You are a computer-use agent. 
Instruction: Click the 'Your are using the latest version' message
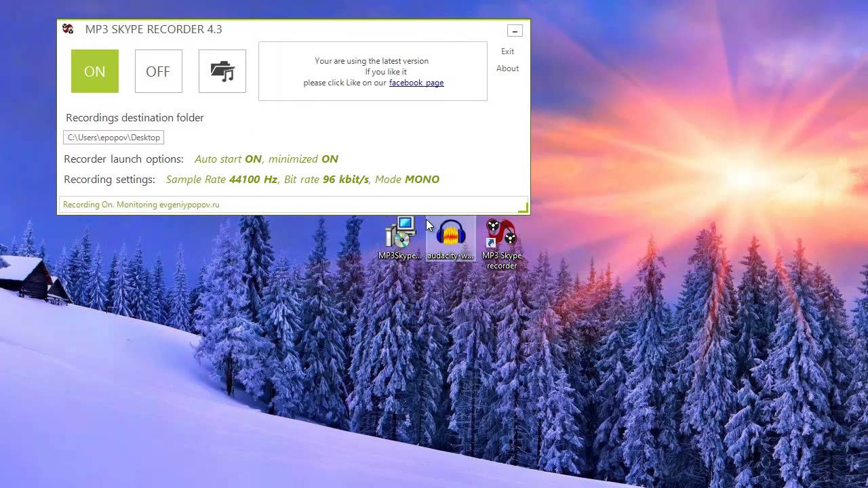tap(372, 61)
